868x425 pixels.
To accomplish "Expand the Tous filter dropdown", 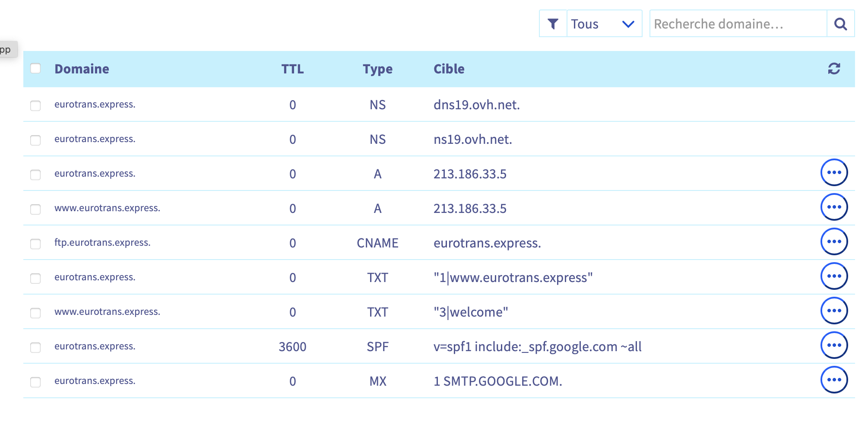I will (x=604, y=24).
